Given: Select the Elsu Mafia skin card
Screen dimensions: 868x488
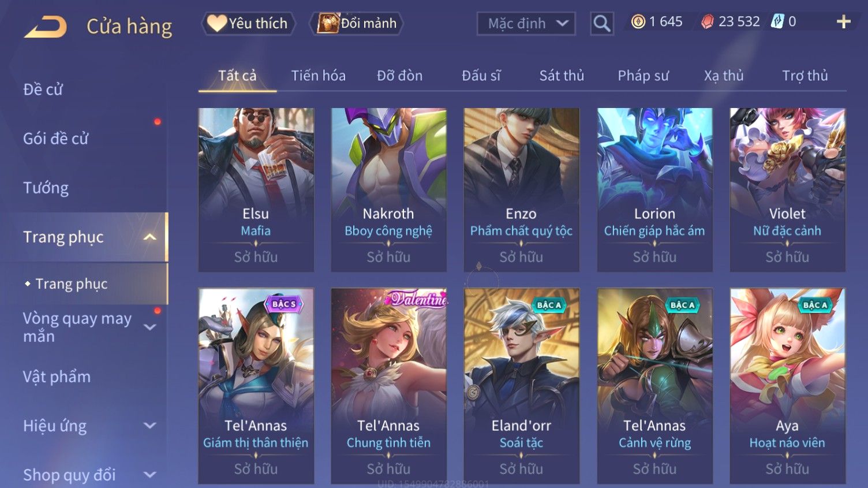Looking at the screenshot, I should point(256,189).
